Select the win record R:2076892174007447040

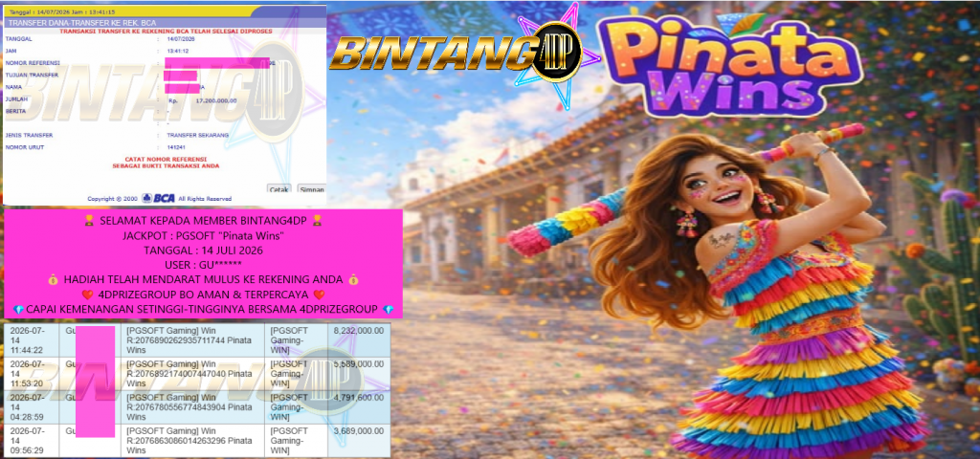[177, 374]
